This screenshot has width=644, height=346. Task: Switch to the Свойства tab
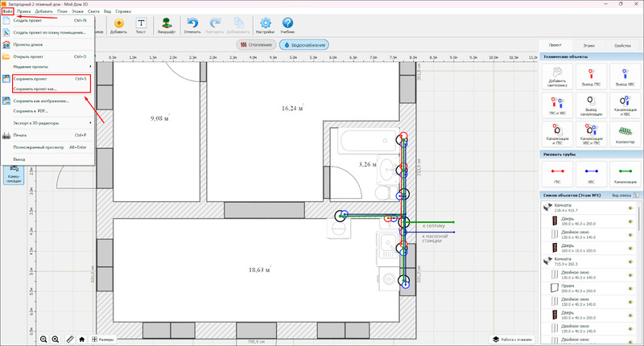click(622, 47)
